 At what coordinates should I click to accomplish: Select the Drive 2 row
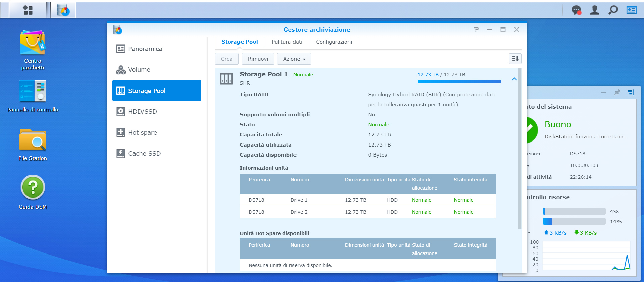(x=368, y=212)
